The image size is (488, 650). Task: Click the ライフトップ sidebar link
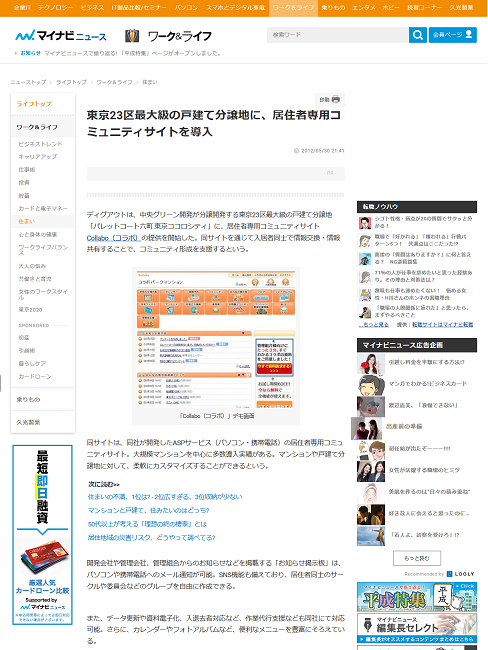point(34,104)
